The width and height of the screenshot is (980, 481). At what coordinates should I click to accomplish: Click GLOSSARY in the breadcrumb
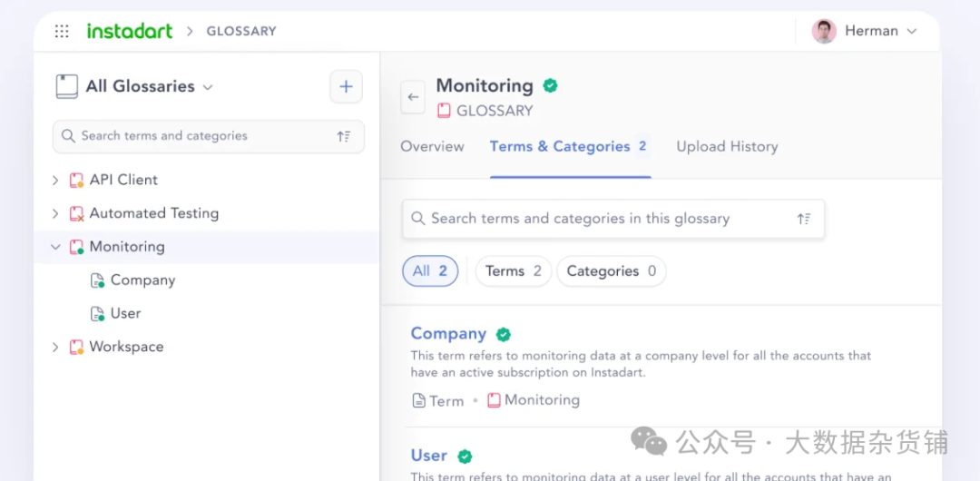240,31
